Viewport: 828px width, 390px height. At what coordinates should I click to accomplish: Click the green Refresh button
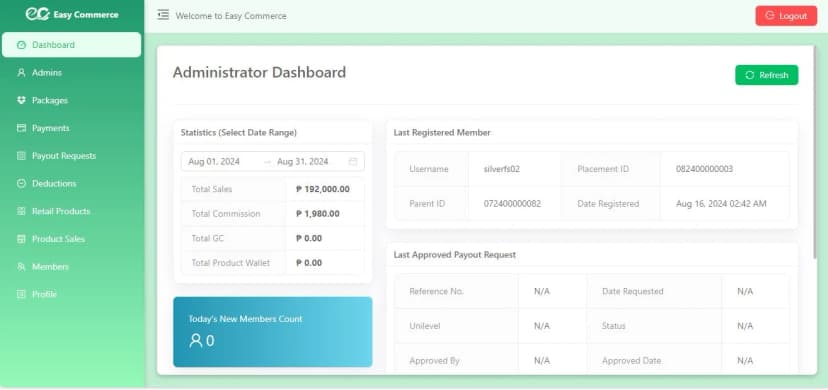pos(766,75)
